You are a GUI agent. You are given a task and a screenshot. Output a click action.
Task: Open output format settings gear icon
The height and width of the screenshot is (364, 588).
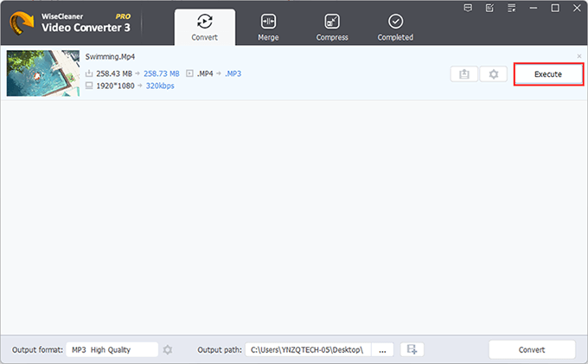point(168,350)
